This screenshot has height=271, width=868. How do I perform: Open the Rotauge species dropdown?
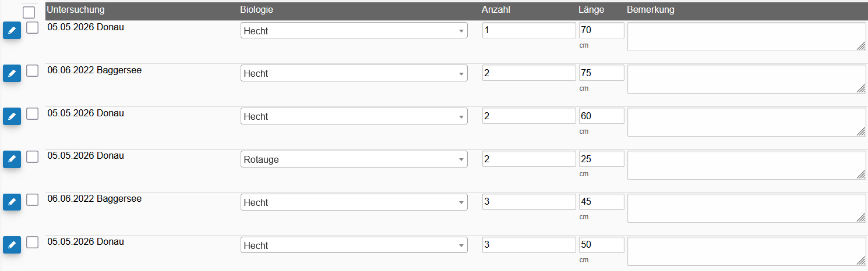click(354, 159)
